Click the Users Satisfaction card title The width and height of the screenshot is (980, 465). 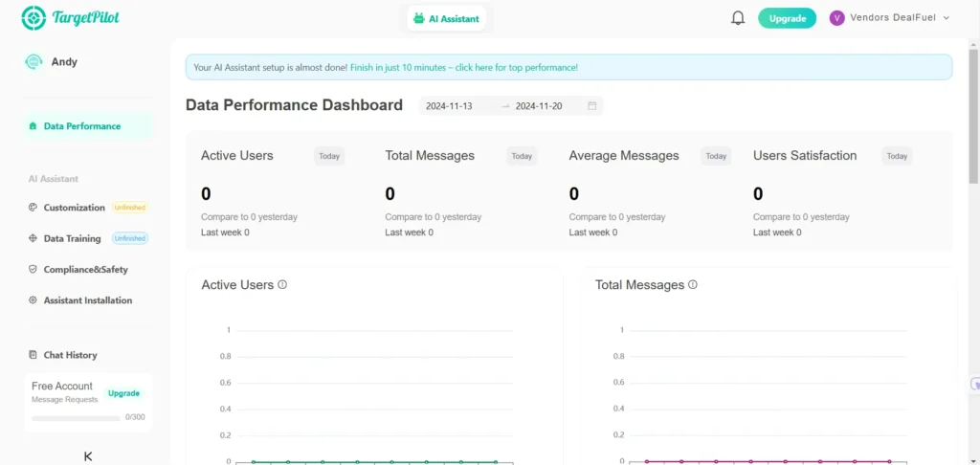click(x=805, y=156)
